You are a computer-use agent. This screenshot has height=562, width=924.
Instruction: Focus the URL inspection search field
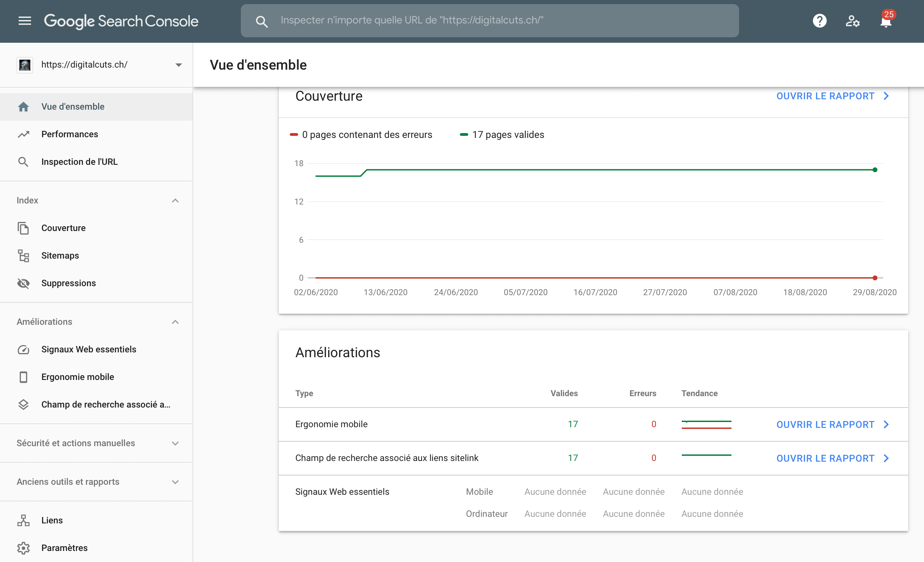click(490, 21)
